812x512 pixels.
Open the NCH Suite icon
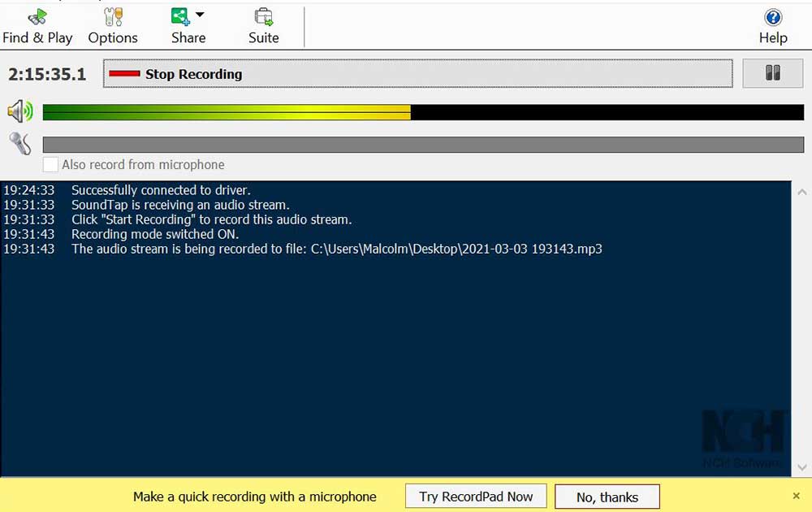pyautogui.click(x=263, y=26)
